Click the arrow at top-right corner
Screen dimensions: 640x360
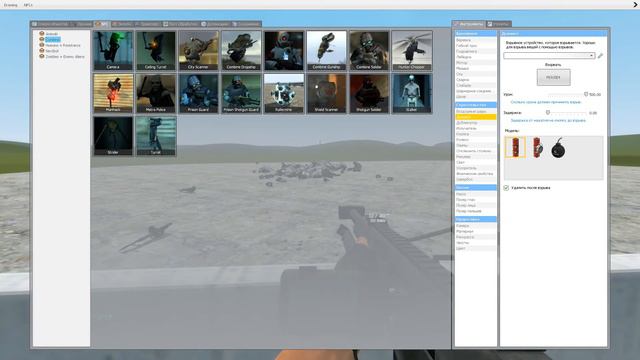click(636, 5)
